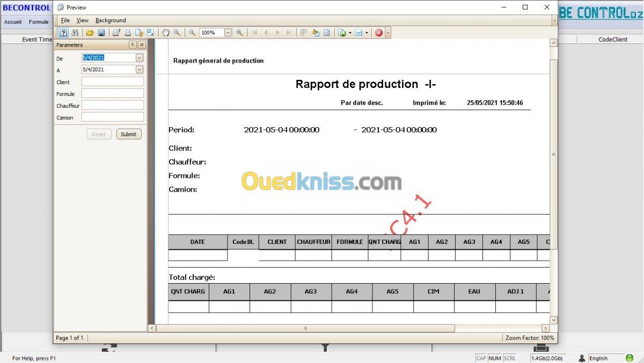Click the Save floppy disk icon
644x363 pixels.
click(x=101, y=33)
